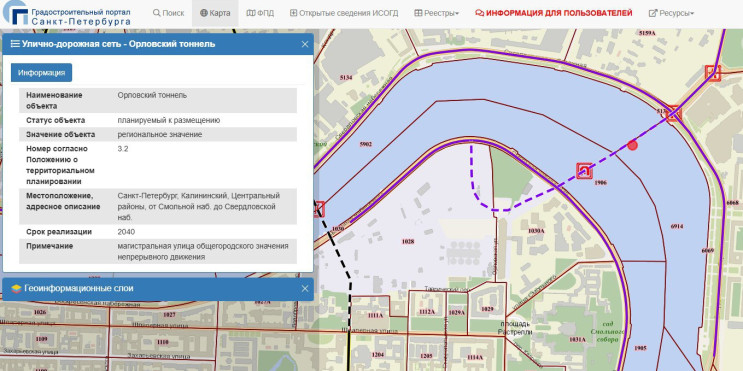Close the Геоинформационные слои panel
743x371 pixels.
pos(305,289)
